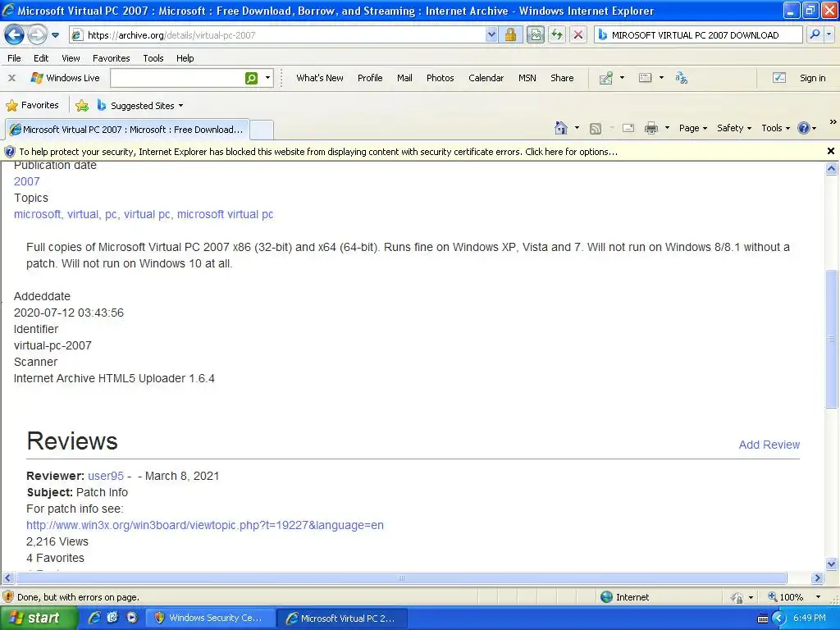Open the Tools menu in menu bar

[x=153, y=58]
